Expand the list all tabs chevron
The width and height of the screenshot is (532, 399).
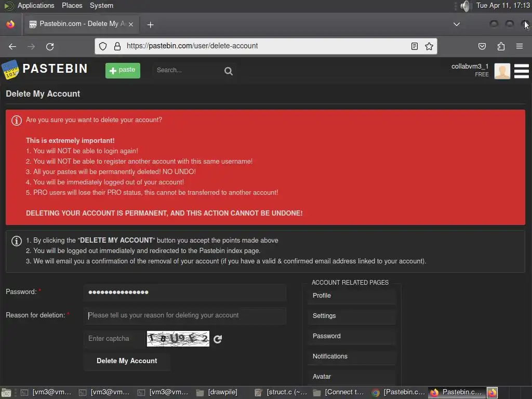(457, 24)
